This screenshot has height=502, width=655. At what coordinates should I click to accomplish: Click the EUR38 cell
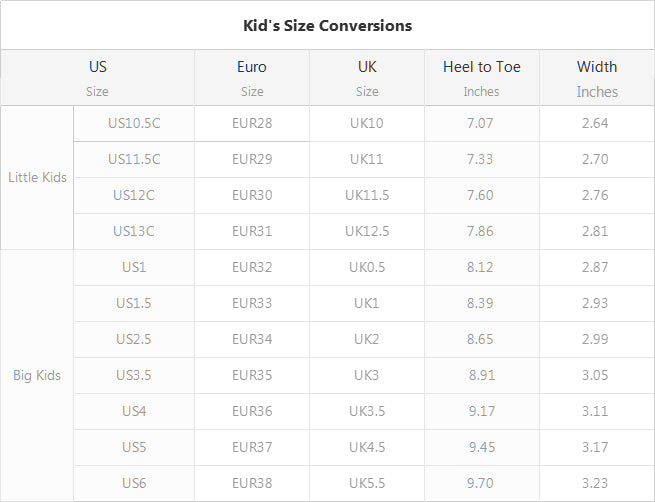(252, 483)
